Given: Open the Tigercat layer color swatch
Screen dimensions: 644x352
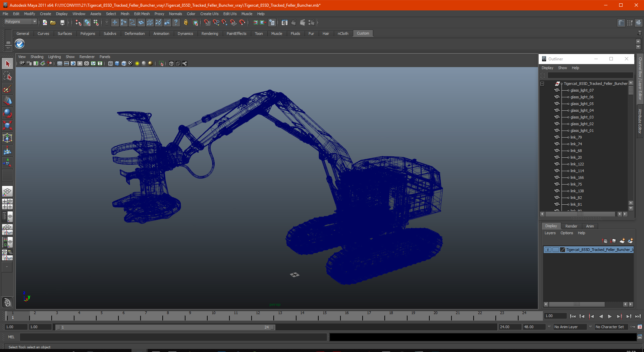Looking at the screenshot, I should (563, 250).
